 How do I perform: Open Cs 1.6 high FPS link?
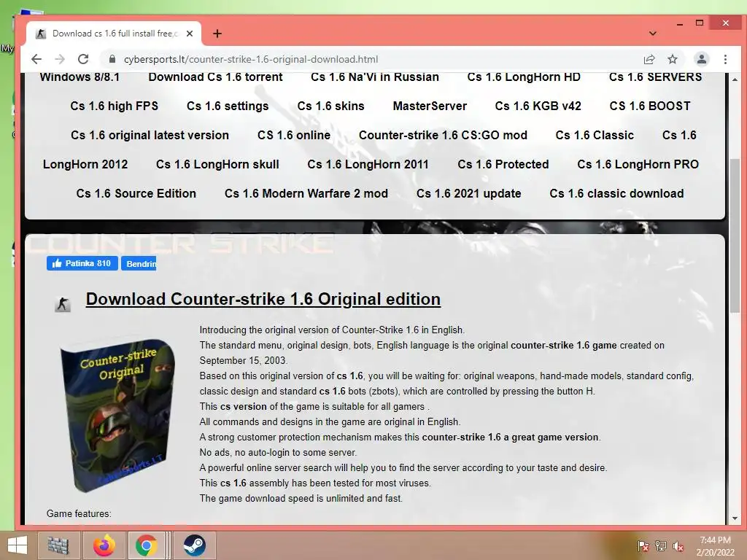coord(115,106)
